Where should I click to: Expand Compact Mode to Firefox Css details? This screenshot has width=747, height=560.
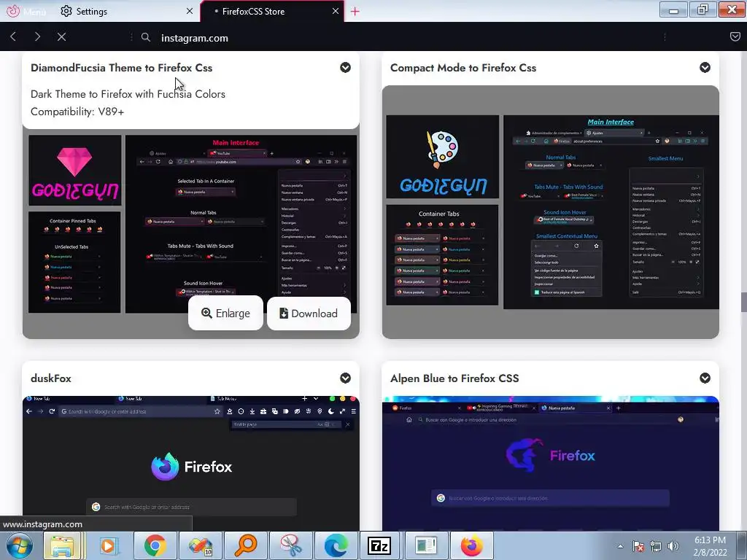[705, 68]
